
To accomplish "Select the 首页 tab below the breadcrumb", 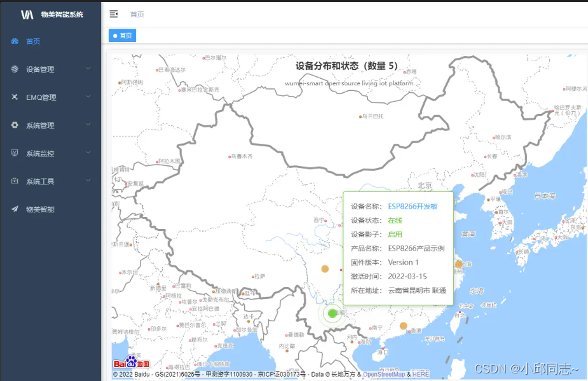I will (x=122, y=36).
